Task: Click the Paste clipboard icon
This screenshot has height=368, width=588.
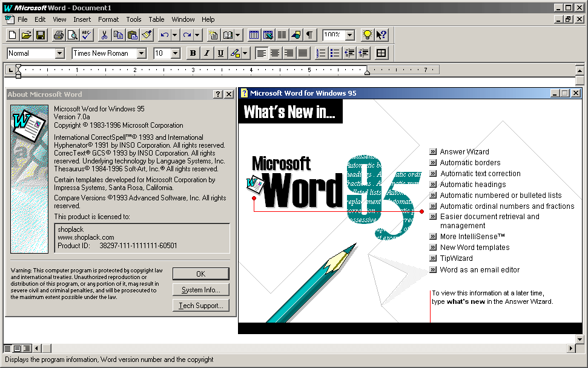Action: click(x=132, y=35)
